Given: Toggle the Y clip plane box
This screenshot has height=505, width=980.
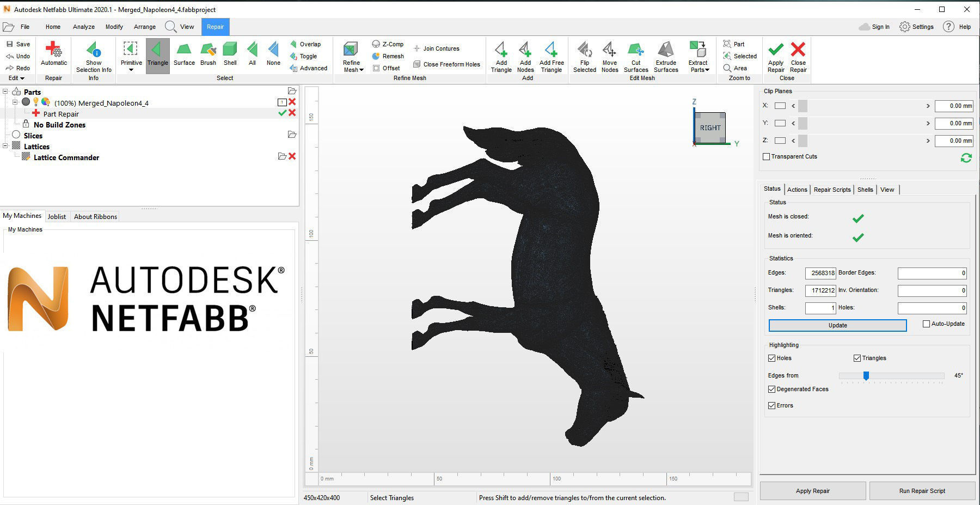Looking at the screenshot, I should click(780, 123).
